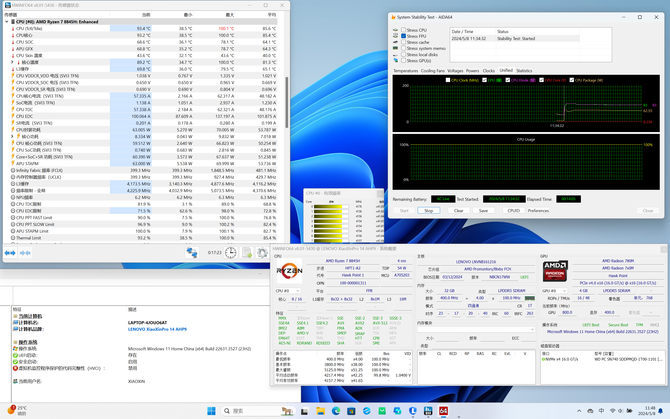Screen dimensions: 670x419
Task: Open the HWiNFO sensor settings gear
Action: 263,253
